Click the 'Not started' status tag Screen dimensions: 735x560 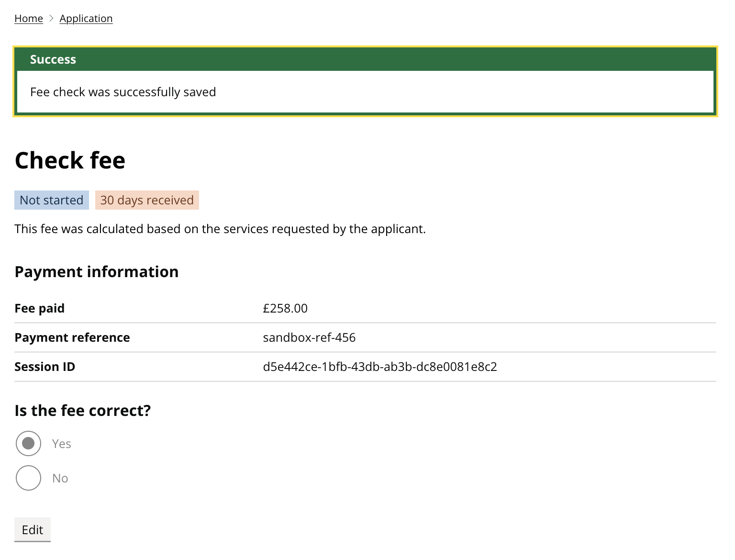tap(51, 200)
